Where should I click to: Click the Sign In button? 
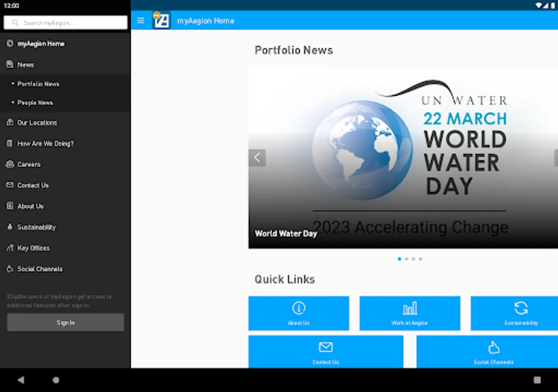(x=65, y=322)
